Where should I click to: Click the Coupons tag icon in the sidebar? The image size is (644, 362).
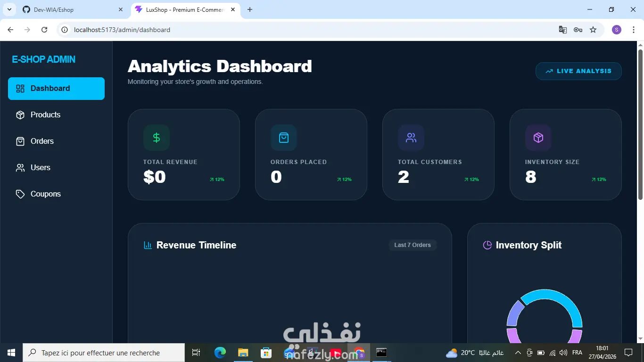(20, 194)
